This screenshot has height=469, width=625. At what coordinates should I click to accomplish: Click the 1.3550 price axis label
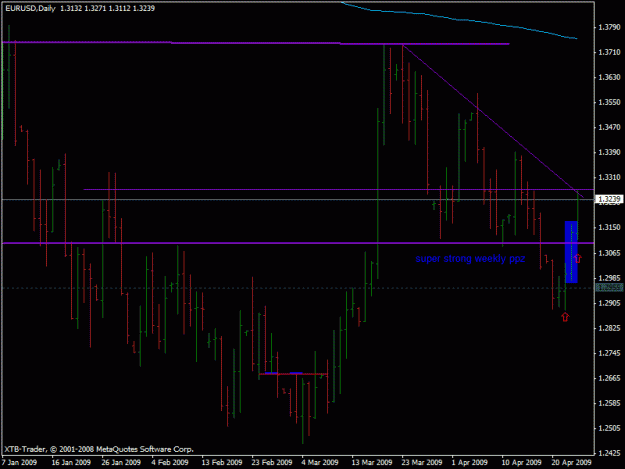point(609,102)
